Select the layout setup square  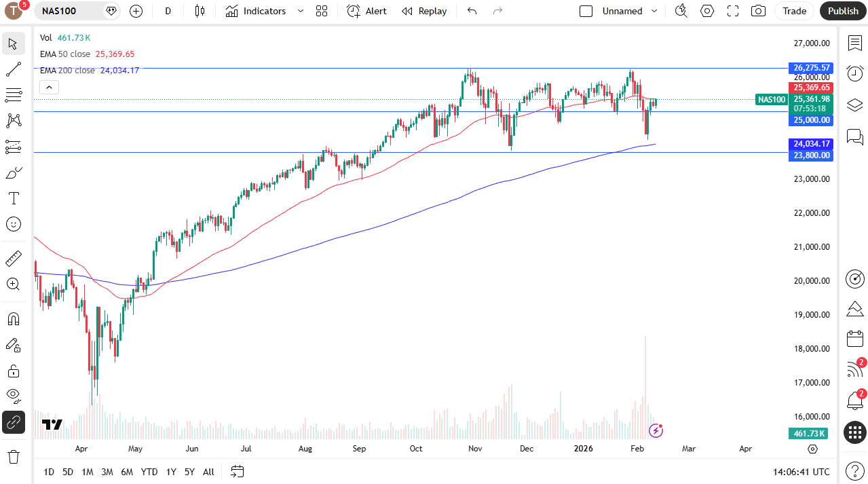(x=586, y=11)
